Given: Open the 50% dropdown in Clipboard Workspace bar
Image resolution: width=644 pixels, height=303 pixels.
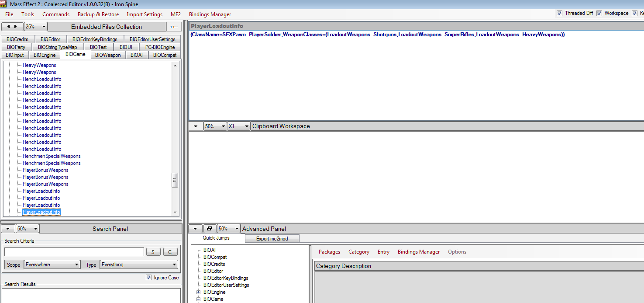Looking at the screenshot, I should coord(215,126).
